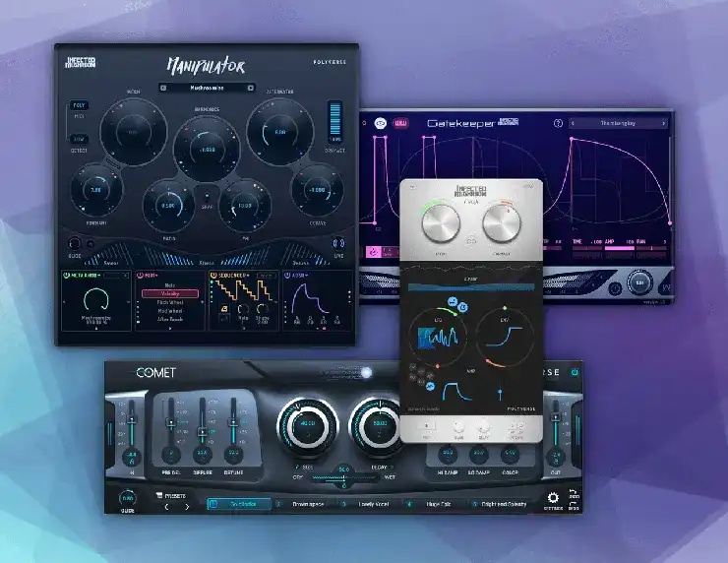Viewport: 728px width, 563px height.
Task: Click Comet Dry/Wet mix slider
Action: [x=344, y=477]
